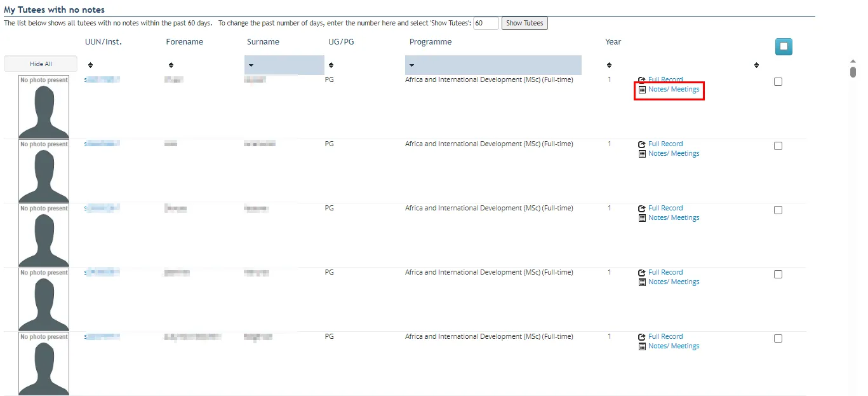Click the second tutee's photo placeholder
Image resolution: width=868 pixels, height=396 pixels.
point(44,171)
